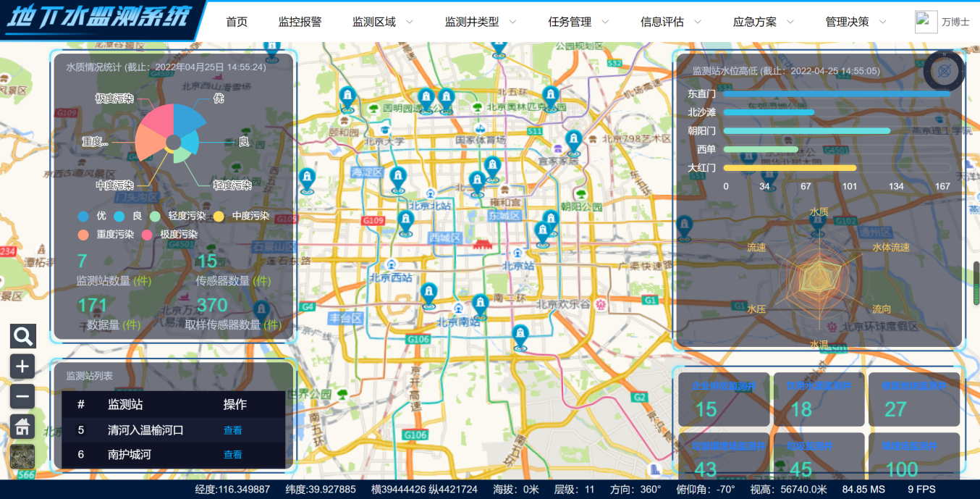The image size is (980, 499).
Task: Click the 地下水监测系统 title logo
Action: (x=98, y=19)
